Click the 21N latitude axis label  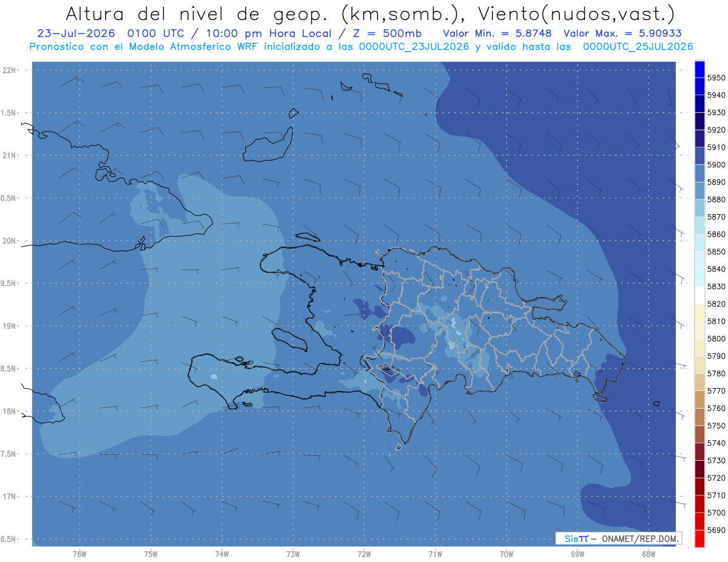[x=9, y=155]
